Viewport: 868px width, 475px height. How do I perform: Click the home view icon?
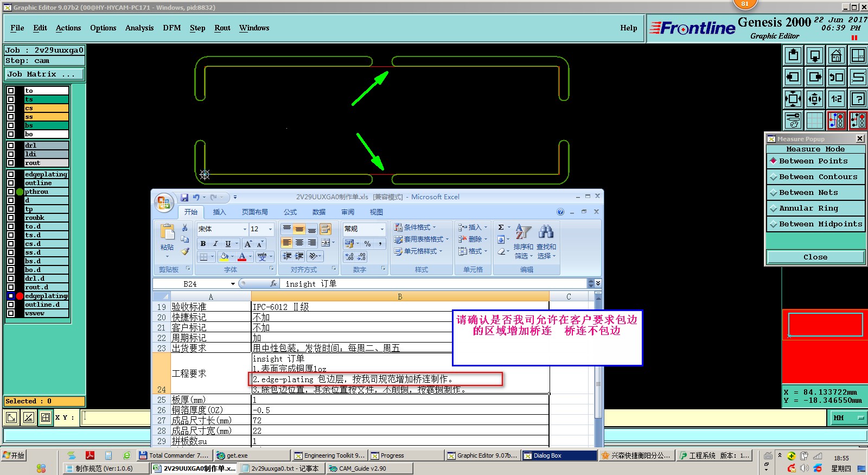[x=836, y=55]
